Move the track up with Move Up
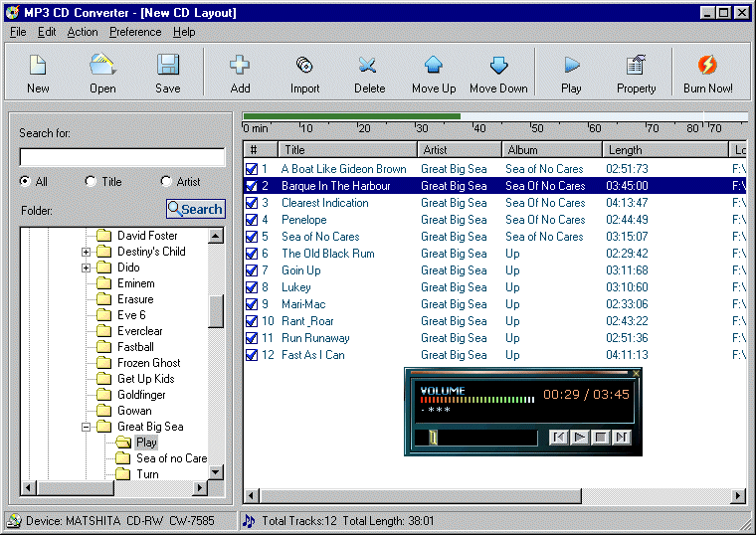 434,73
